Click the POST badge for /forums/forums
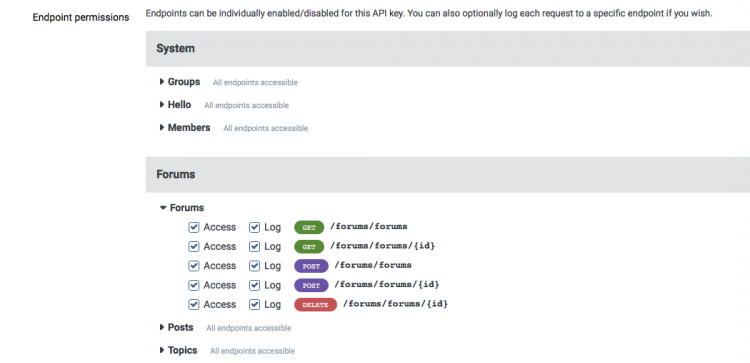 click(311, 266)
